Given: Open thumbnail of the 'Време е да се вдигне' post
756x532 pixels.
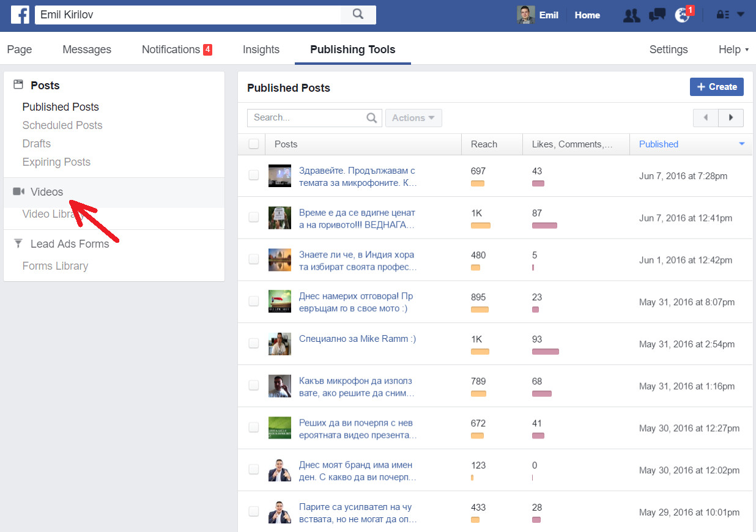Looking at the screenshot, I should coord(280,218).
